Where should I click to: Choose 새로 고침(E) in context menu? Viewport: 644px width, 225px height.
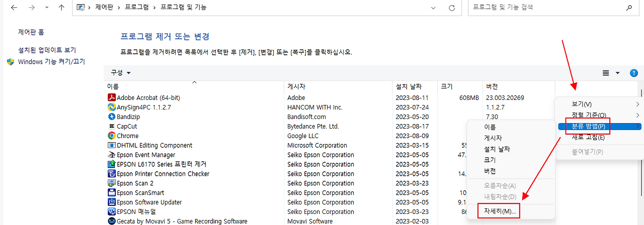click(x=599, y=137)
